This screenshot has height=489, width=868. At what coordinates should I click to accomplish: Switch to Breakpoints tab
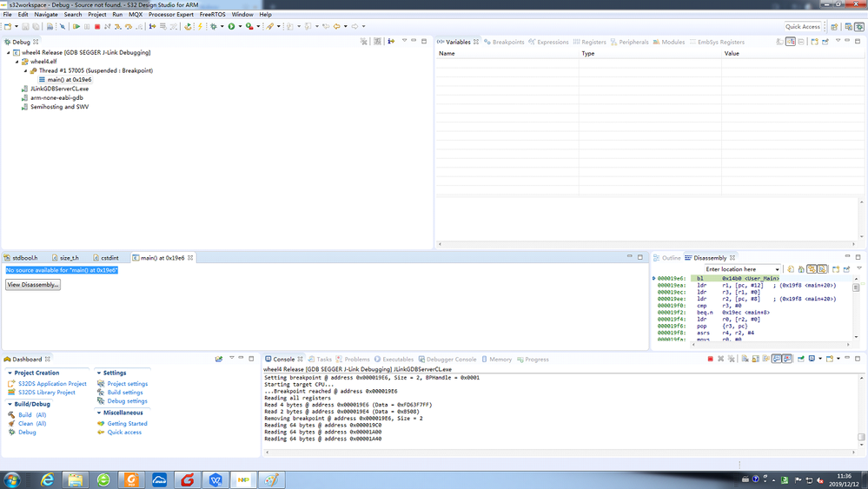pos(504,42)
